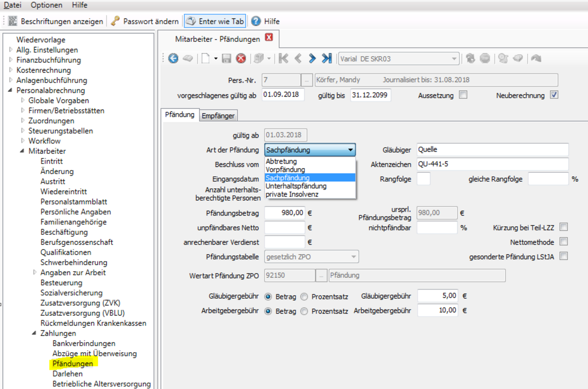
Task: Choose Abtretung from the dropdown list
Action: 310,161
